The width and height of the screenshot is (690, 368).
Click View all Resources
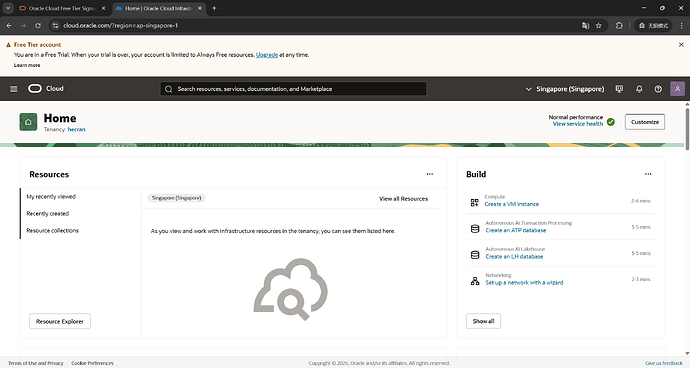(404, 199)
